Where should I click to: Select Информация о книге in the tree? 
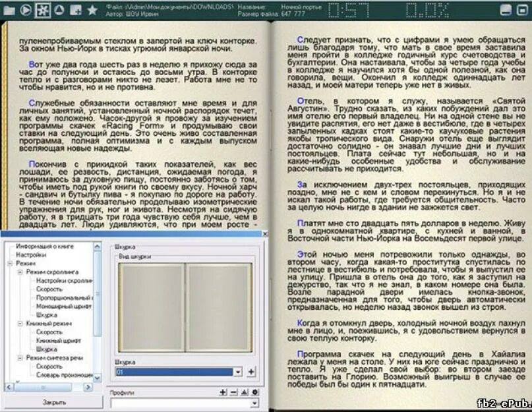(44, 246)
